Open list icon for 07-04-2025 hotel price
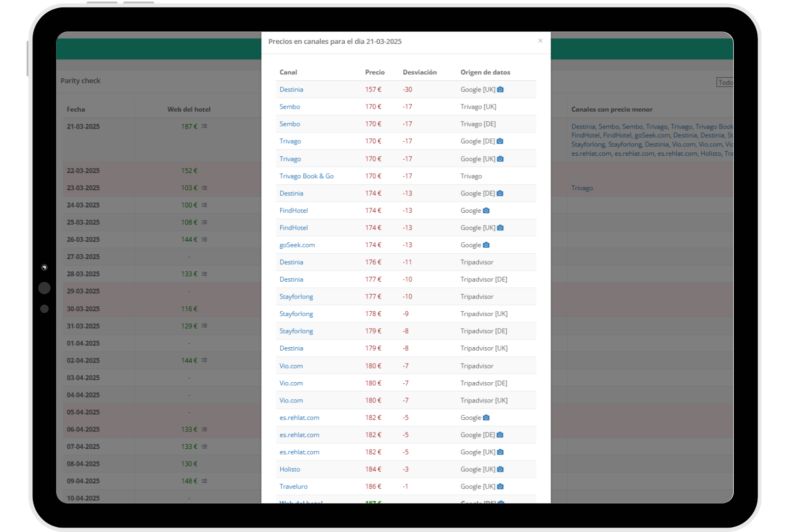Viewport: 788px width, 532px height. pyautogui.click(x=204, y=447)
